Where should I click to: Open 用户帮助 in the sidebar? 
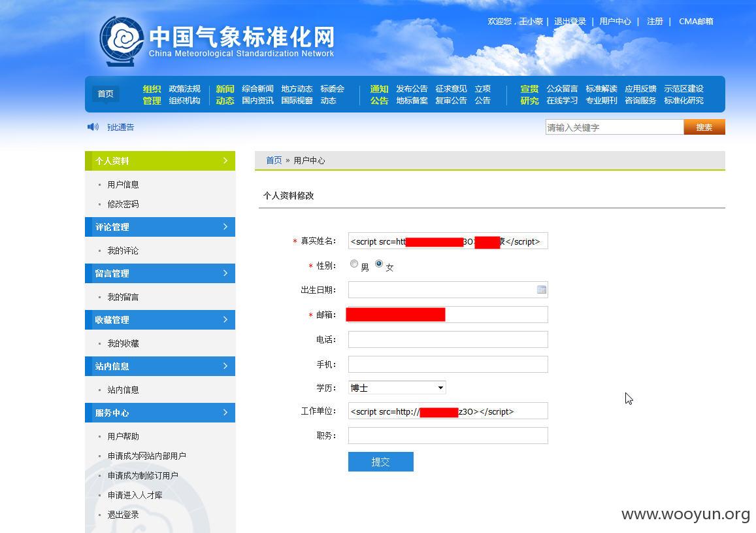coord(123,436)
